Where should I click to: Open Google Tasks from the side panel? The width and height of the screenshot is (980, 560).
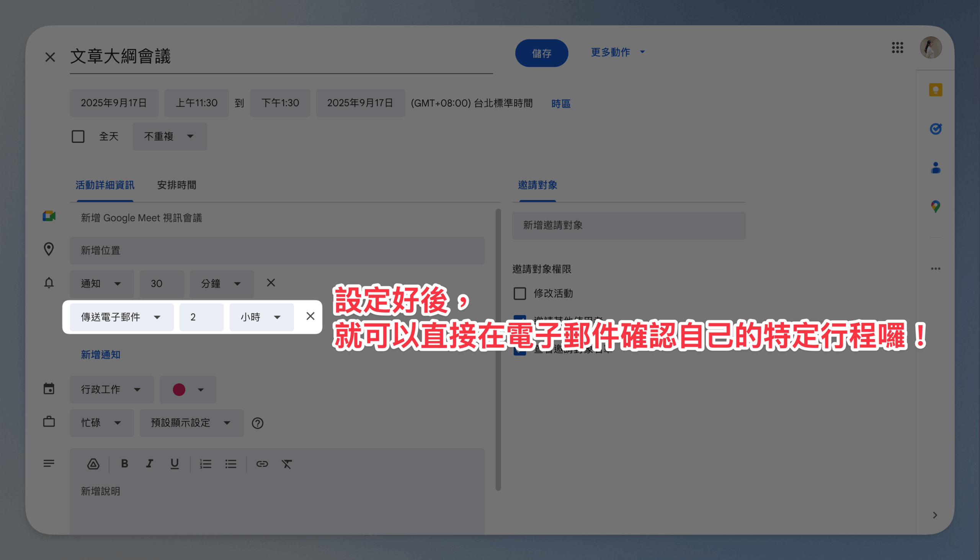click(935, 129)
